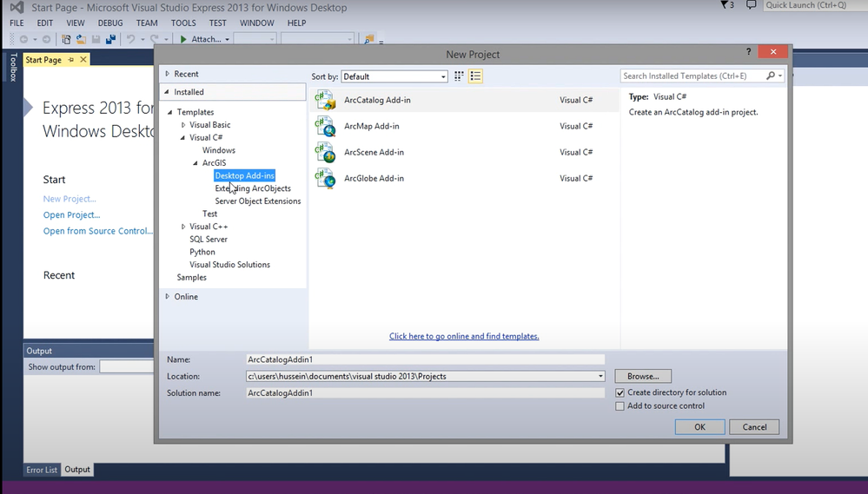This screenshot has height=494, width=868.
Task: Enable Add to source control checkbox
Action: [620, 406]
